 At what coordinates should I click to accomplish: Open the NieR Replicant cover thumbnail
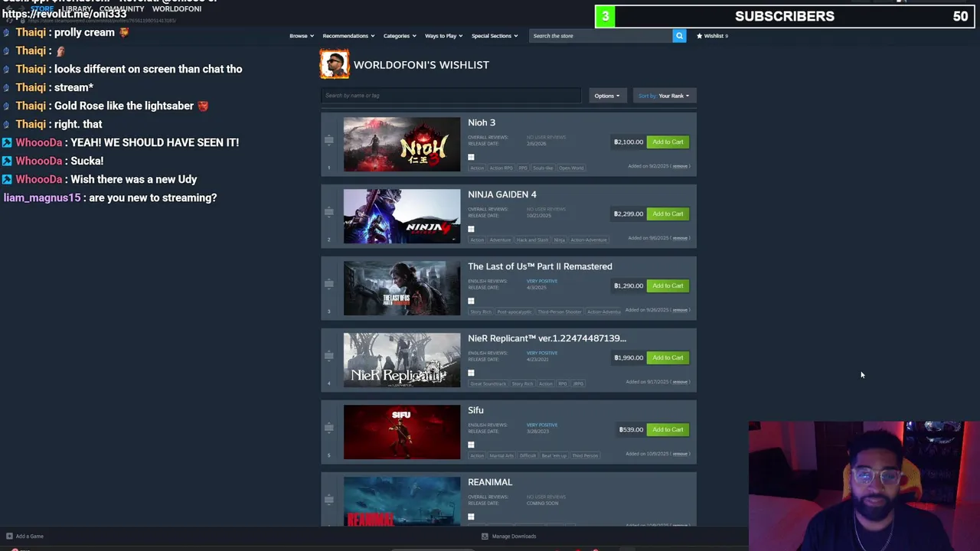pos(402,360)
